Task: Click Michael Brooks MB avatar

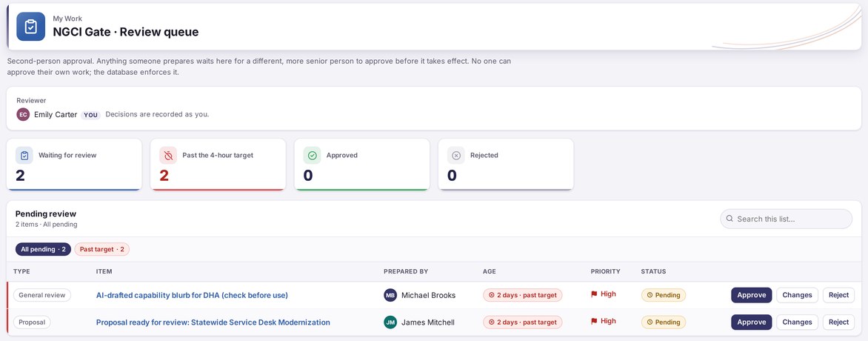Action: point(390,295)
